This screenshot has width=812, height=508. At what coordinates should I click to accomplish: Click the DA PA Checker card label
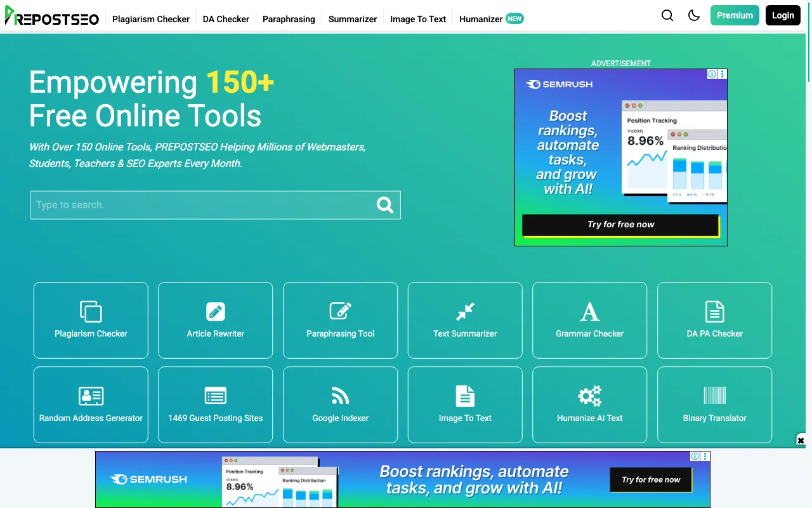coord(715,333)
